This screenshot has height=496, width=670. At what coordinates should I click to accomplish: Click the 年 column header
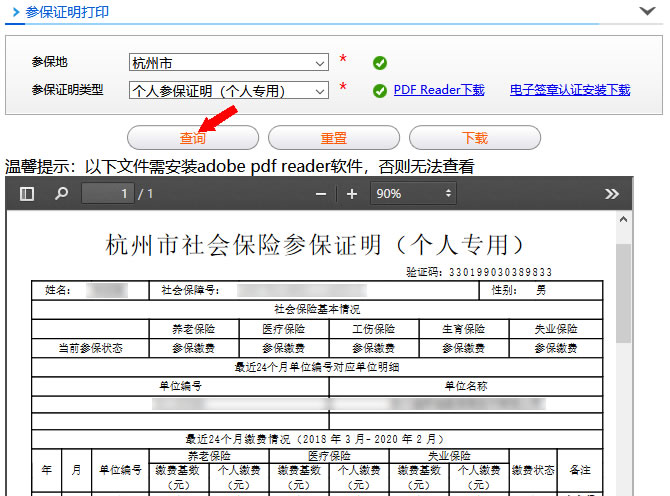click(47, 470)
